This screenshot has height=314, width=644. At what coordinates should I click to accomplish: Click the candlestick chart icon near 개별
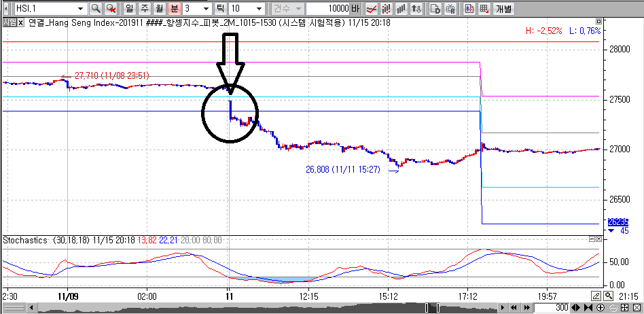coord(469,9)
